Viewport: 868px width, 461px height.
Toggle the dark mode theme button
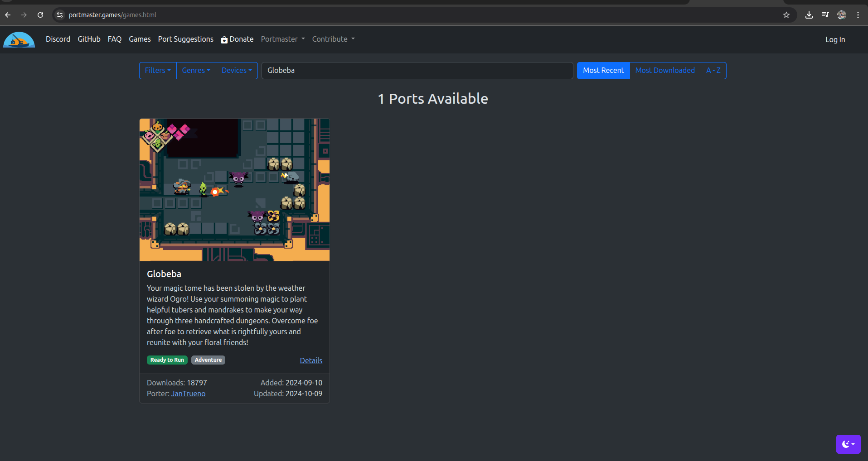848,444
